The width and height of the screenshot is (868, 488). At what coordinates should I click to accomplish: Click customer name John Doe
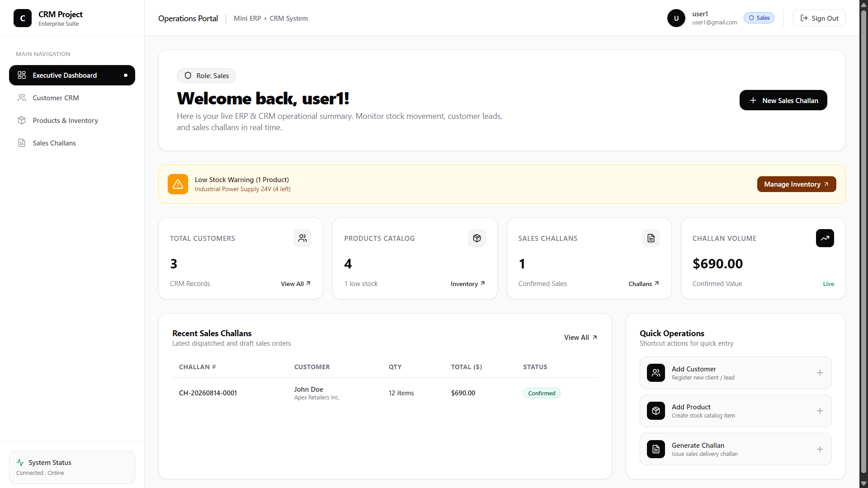tap(309, 389)
